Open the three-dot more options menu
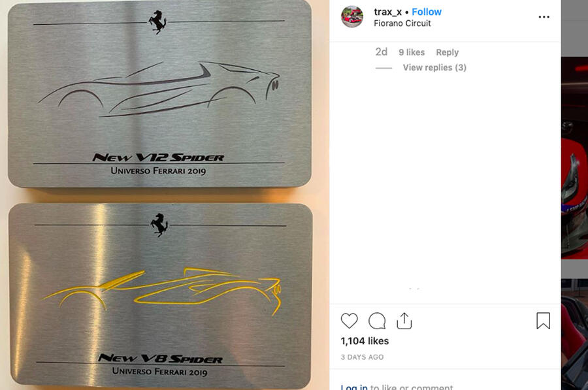Viewport: 588px width, 390px height. pyautogui.click(x=544, y=17)
